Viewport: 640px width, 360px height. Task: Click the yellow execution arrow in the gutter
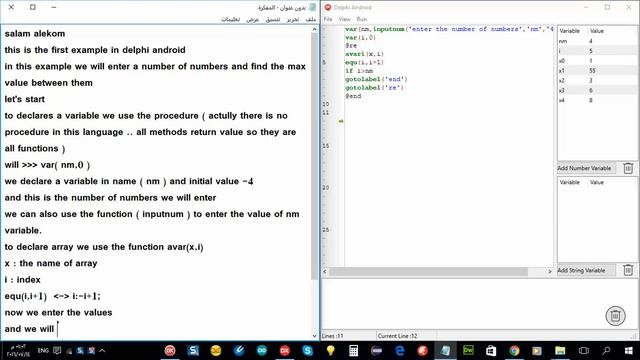341,121
